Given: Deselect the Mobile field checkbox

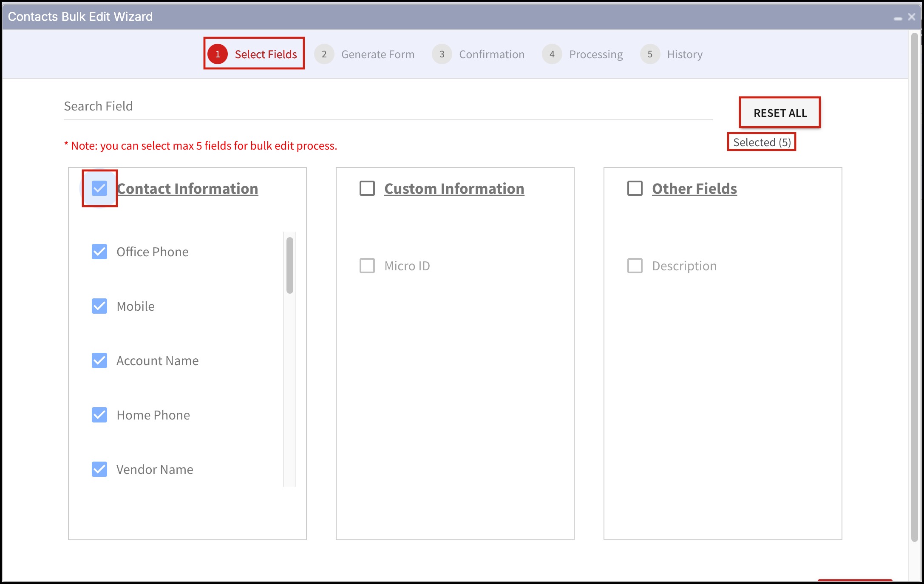Looking at the screenshot, I should pos(99,306).
